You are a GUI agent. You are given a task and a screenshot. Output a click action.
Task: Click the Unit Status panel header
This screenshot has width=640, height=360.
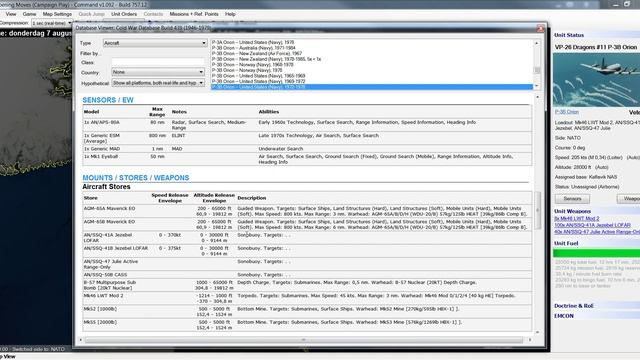coord(569,35)
